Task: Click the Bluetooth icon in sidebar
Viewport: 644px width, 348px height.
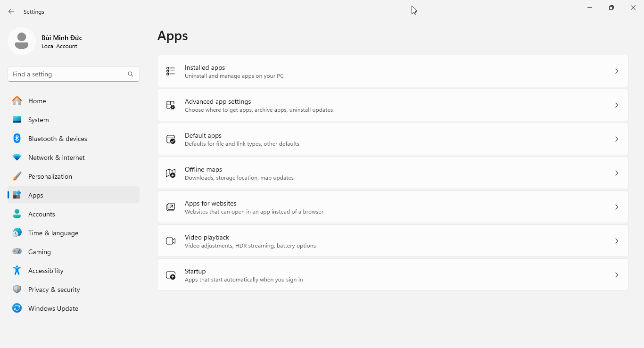Action: point(17,139)
